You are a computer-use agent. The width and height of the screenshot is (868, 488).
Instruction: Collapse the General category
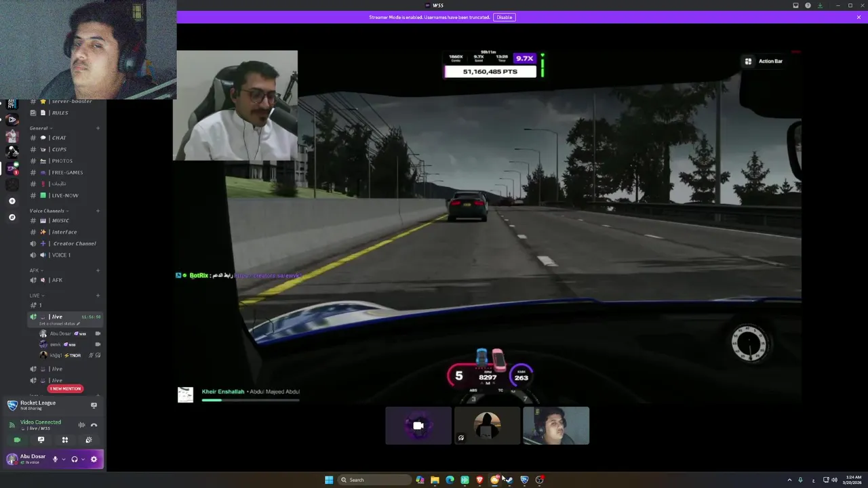pos(40,128)
